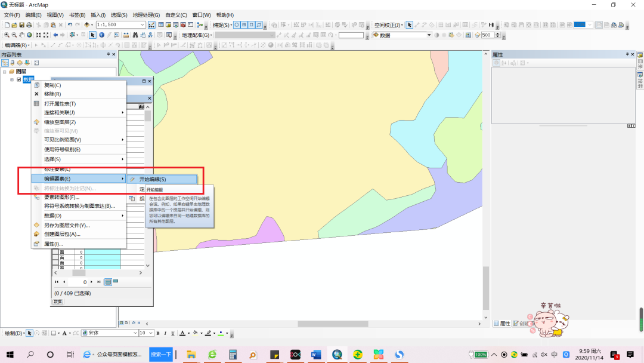Screen dimensions: 644x363
Task: Open the 绘制(D) dropdown menu
Action: coord(14,333)
